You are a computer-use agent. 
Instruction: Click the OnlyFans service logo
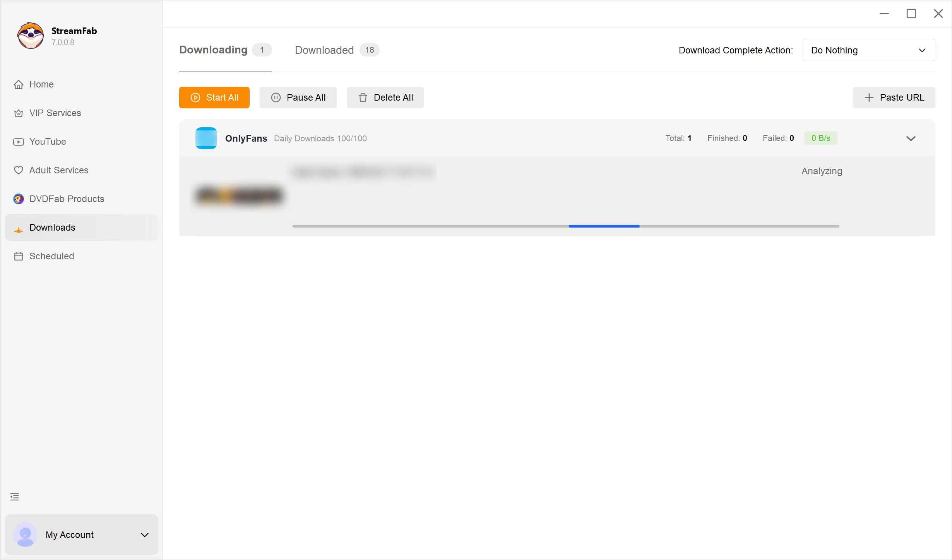(206, 138)
